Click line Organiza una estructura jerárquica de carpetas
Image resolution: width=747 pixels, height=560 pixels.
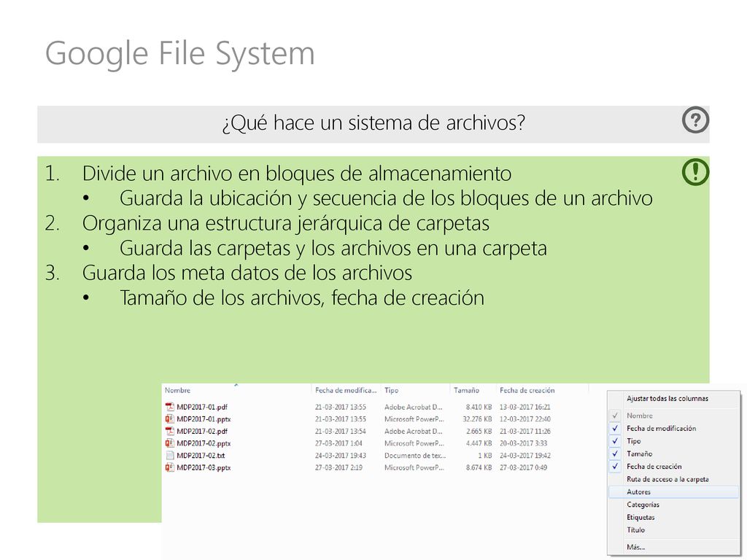coord(285,223)
